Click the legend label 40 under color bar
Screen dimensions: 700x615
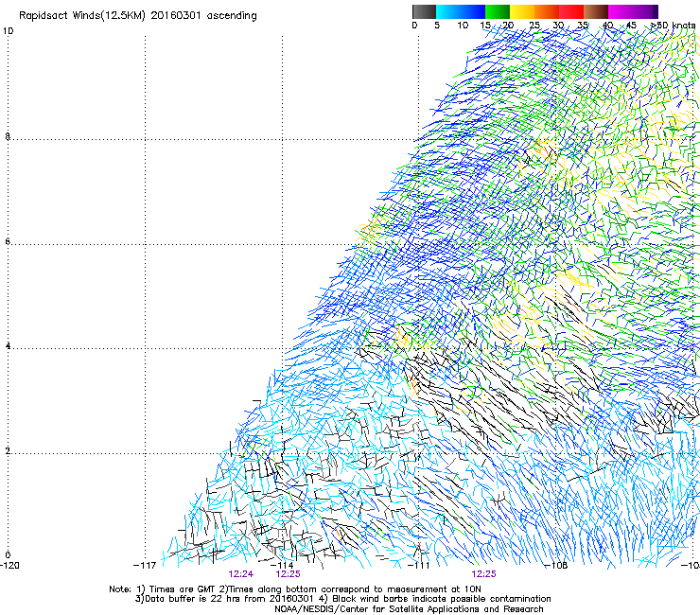click(x=607, y=26)
